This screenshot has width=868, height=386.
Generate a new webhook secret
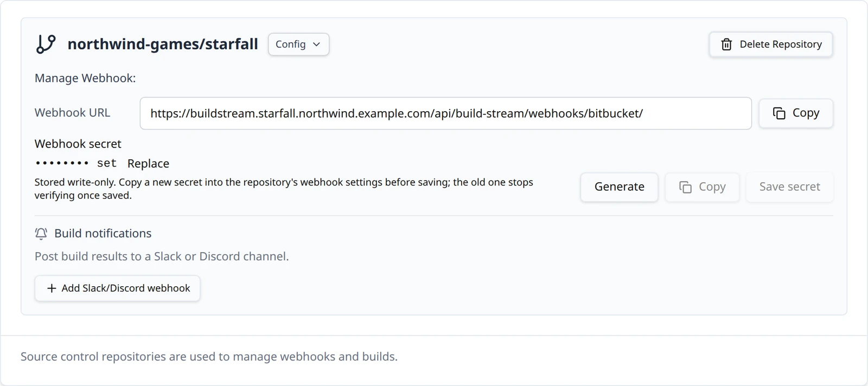[x=619, y=187]
